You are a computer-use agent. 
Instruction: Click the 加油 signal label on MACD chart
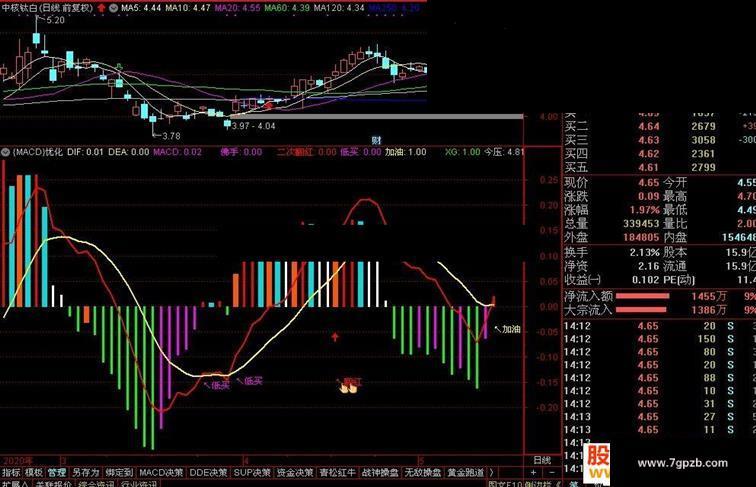point(511,329)
